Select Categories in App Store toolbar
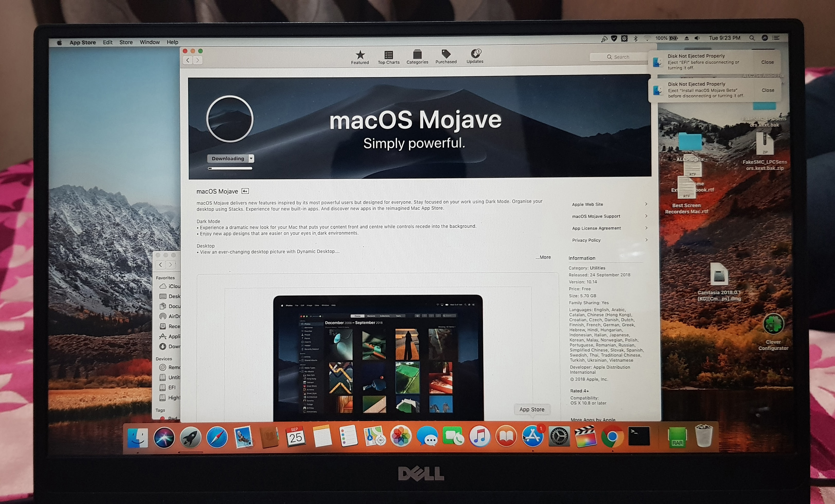 pos(416,58)
